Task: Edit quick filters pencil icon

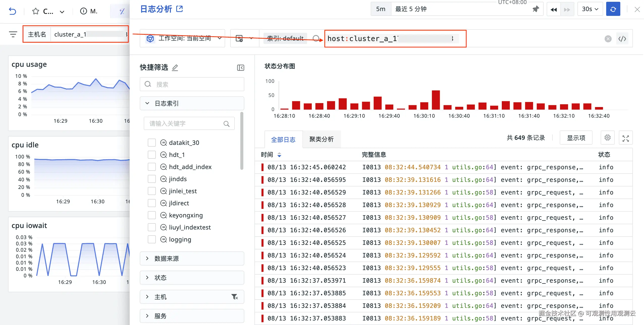Action: tap(175, 68)
